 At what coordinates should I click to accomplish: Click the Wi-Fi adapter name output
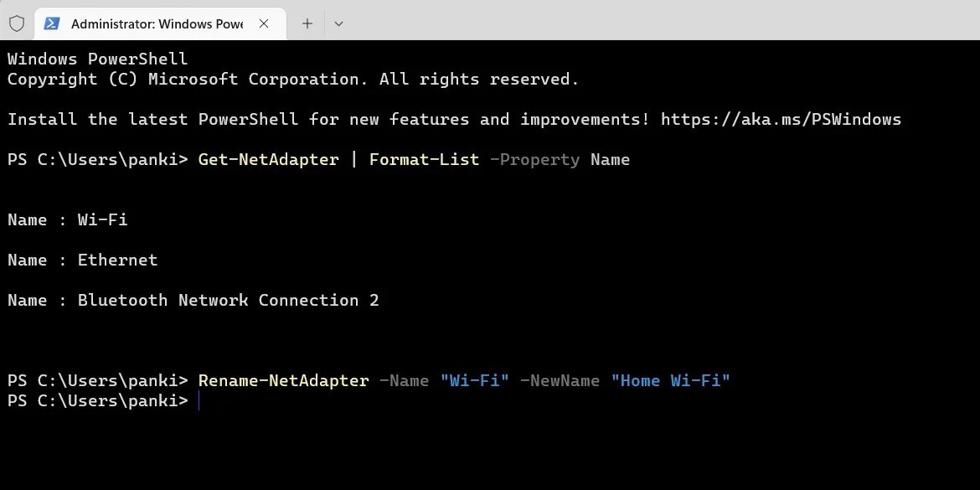[102, 219]
